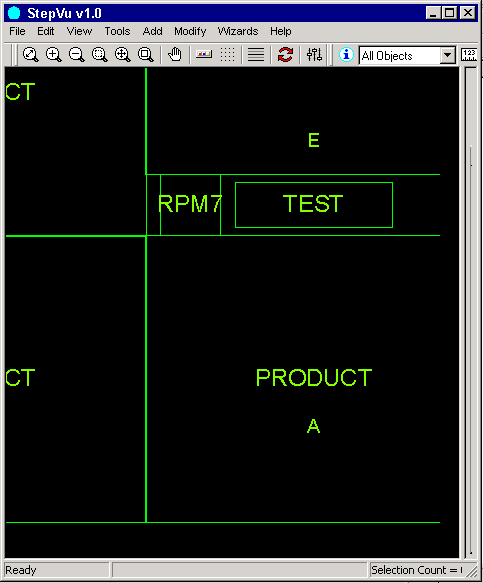This screenshot has width=483, height=583.
Task: Open the Edit menu
Action: pos(46,31)
